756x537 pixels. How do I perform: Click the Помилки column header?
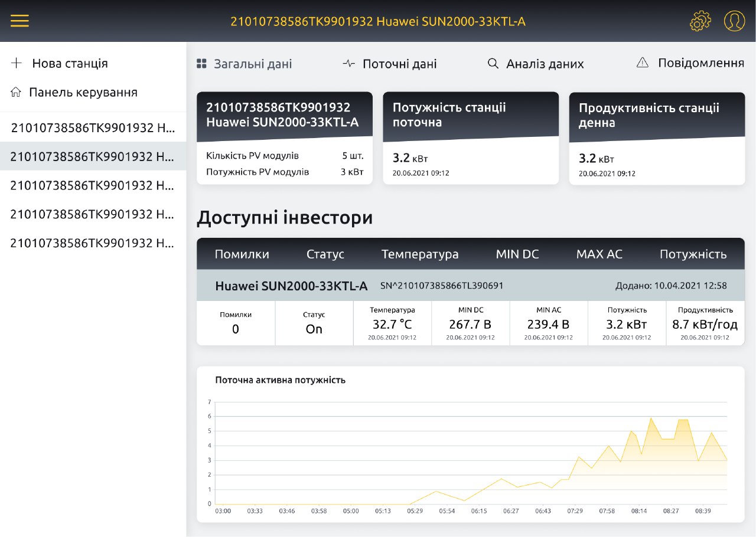coord(242,254)
